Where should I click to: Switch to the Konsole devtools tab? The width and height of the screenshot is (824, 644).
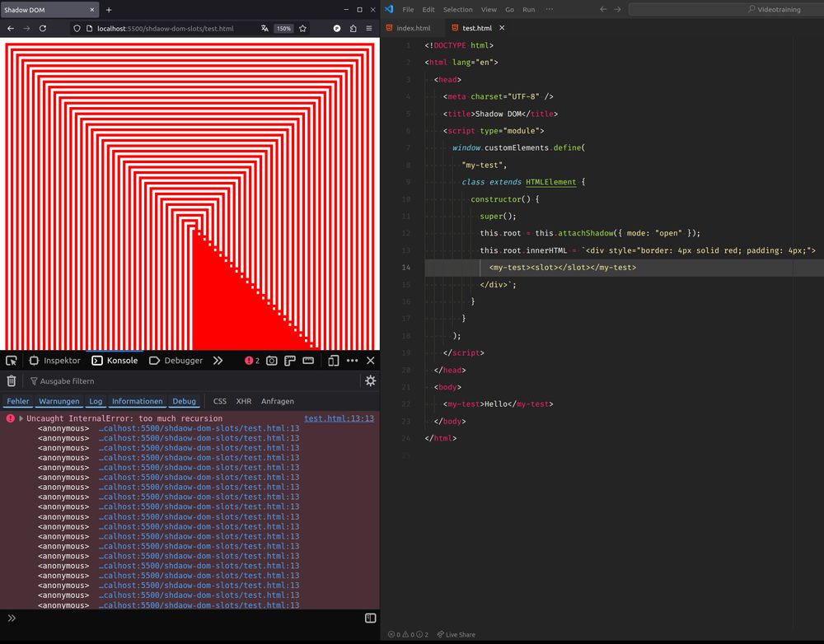[115, 361]
